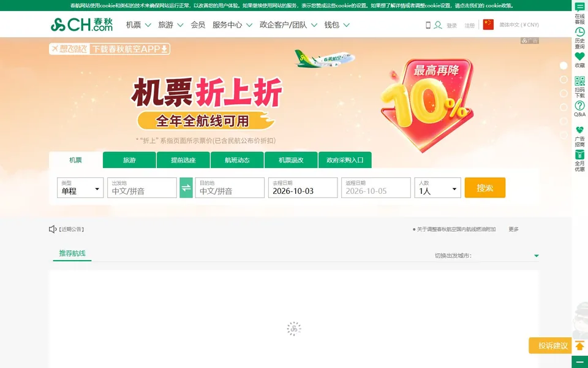The height and width of the screenshot is (368, 588).
Task: Expand the 旅游 menu chevron
Action: [x=180, y=25]
